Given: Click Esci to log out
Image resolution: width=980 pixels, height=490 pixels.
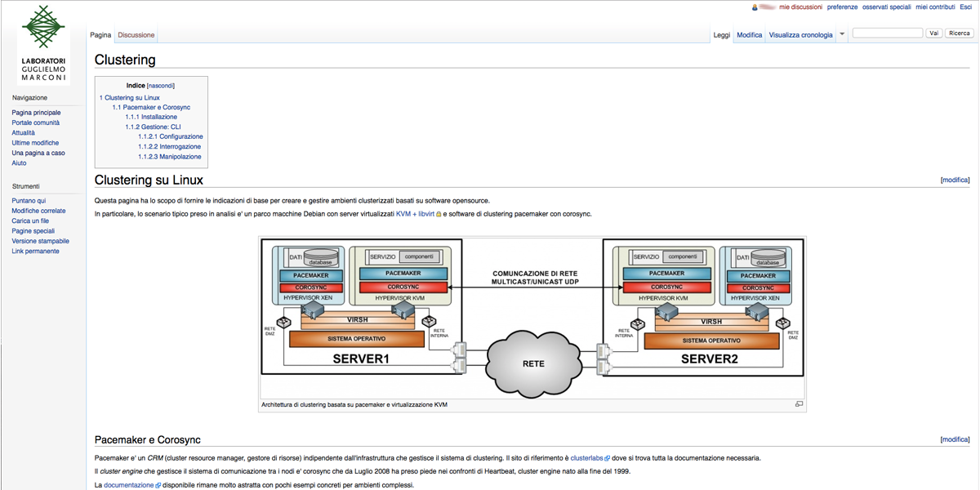Looking at the screenshot, I should tap(965, 7).
